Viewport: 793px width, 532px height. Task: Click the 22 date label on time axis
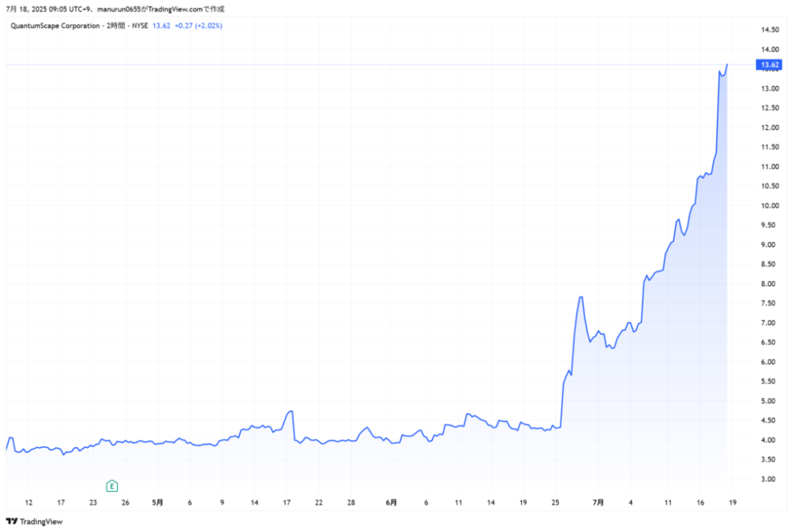[x=318, y=502]
